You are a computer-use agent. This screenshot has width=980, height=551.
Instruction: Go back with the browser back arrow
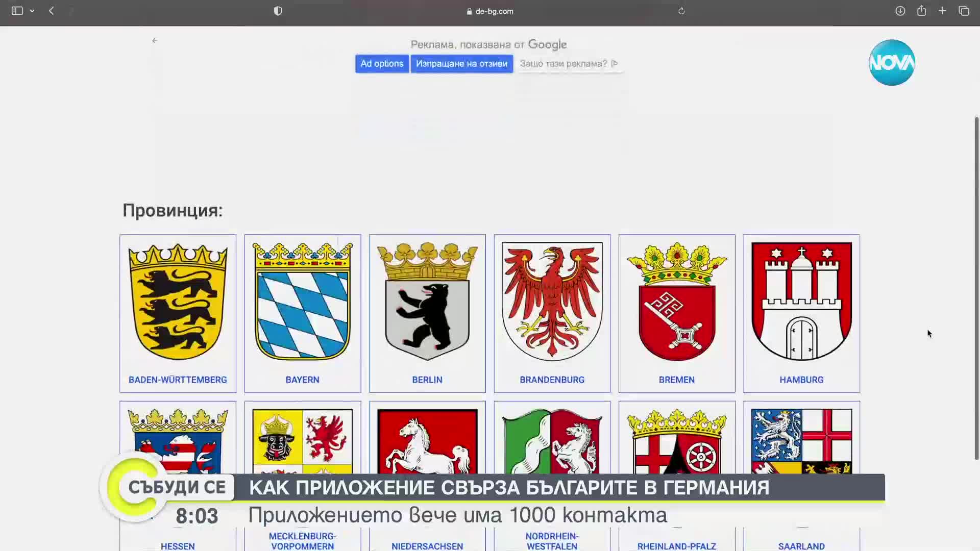pyautogui.click(x=52, y=11)
